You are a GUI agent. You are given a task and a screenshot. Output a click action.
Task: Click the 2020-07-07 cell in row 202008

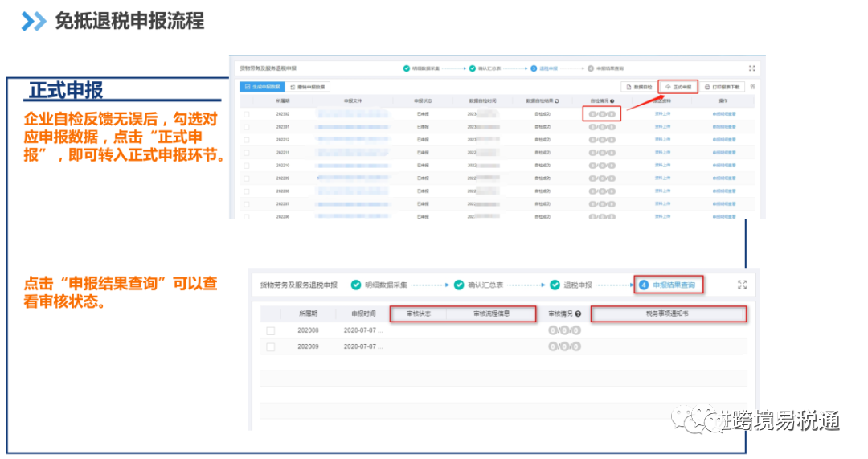pos(363,330)
